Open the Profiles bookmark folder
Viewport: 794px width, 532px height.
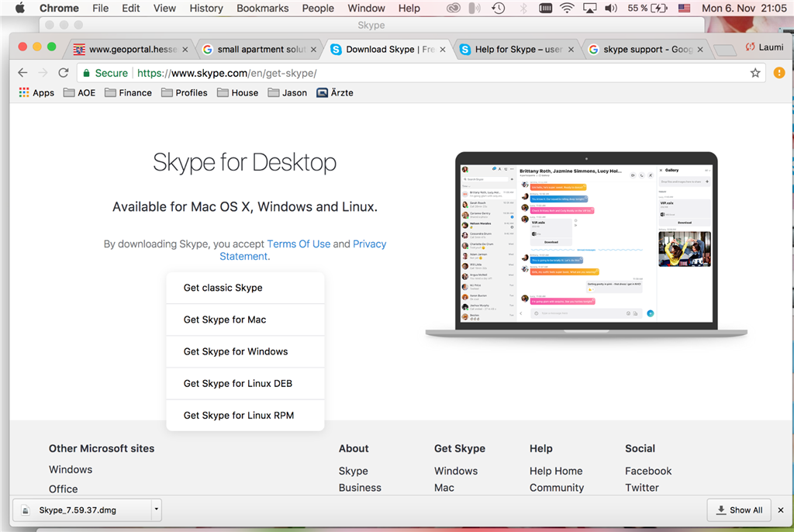pos(185,93)
